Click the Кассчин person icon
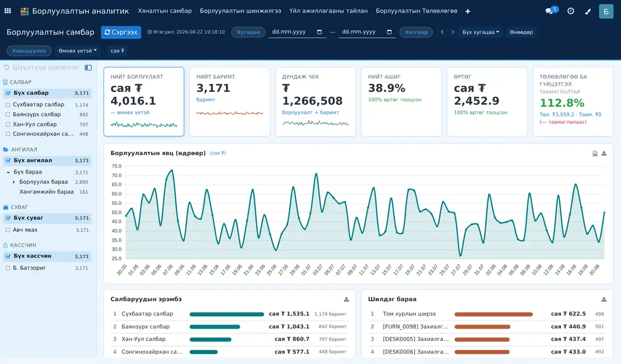 pos(6,245)
